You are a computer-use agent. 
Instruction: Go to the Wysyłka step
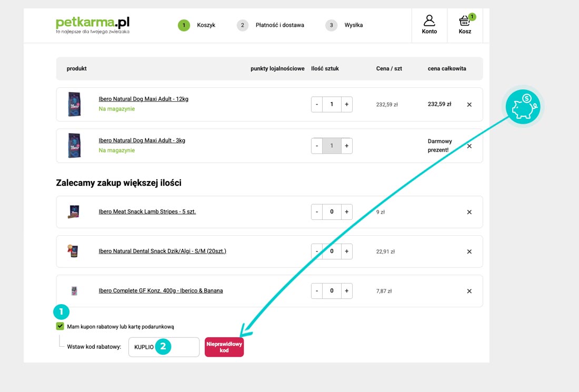353,25
